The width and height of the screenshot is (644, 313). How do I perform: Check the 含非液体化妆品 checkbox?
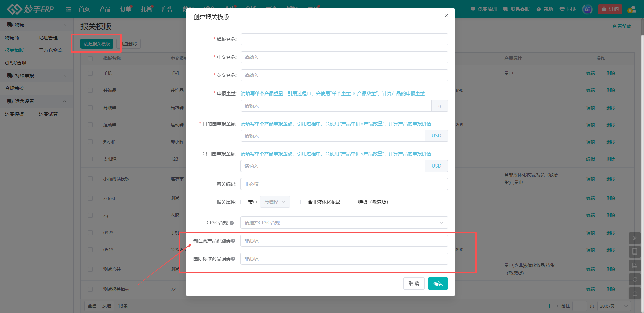(303, 202)
